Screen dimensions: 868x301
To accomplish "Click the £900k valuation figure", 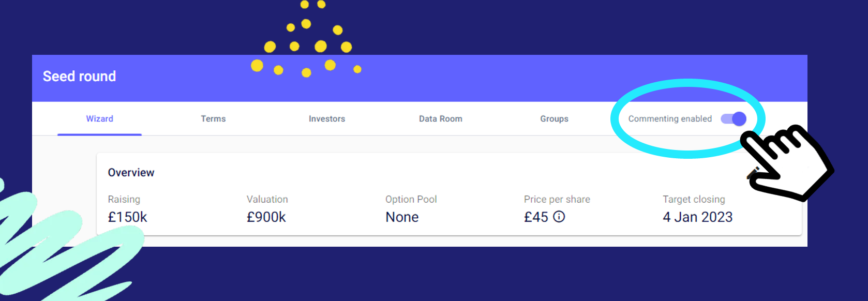I will 266,217.
